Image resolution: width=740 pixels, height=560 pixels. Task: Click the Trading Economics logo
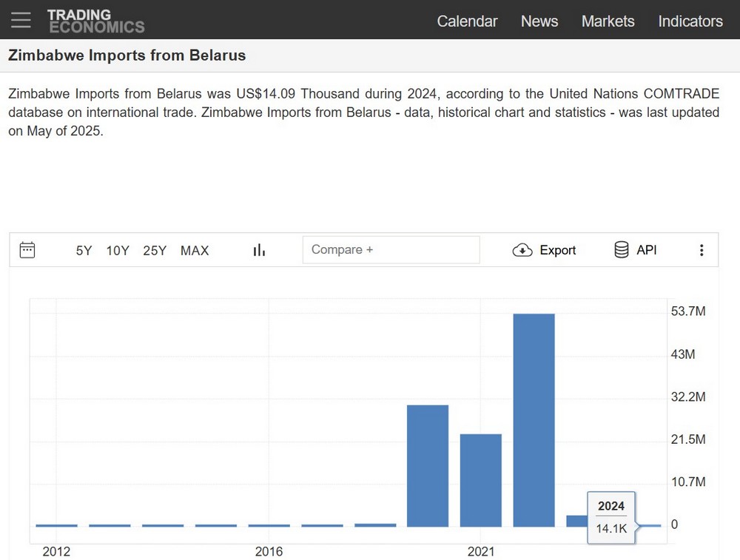[x=95, y=21]
